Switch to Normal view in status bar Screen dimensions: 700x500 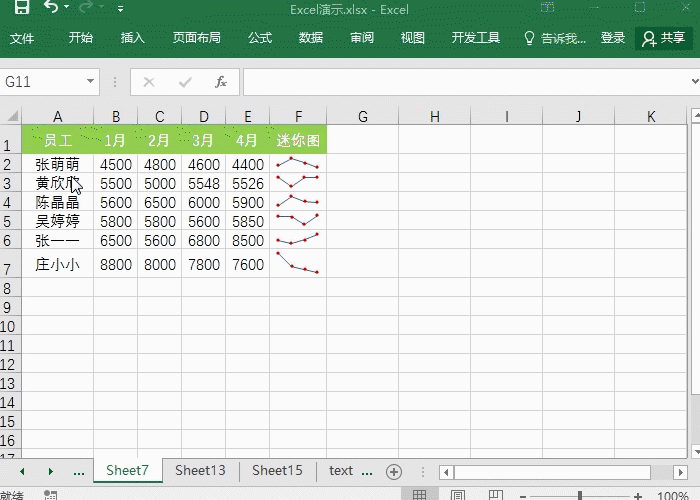click(420, 495)
